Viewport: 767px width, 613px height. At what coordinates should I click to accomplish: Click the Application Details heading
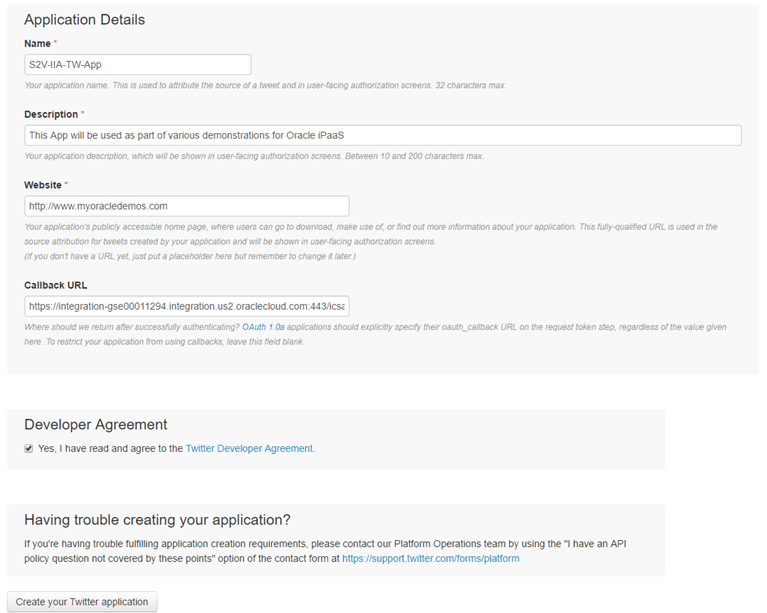(84, 20)
